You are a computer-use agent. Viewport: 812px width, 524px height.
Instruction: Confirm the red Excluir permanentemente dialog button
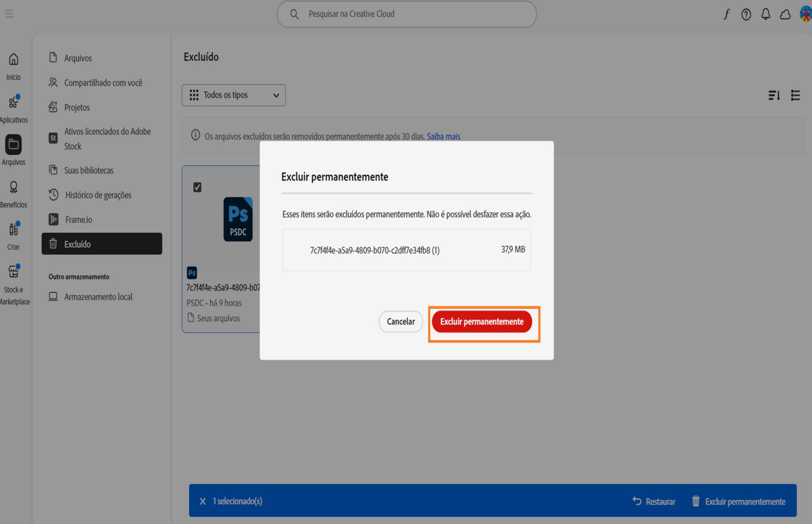pos(482,322)
